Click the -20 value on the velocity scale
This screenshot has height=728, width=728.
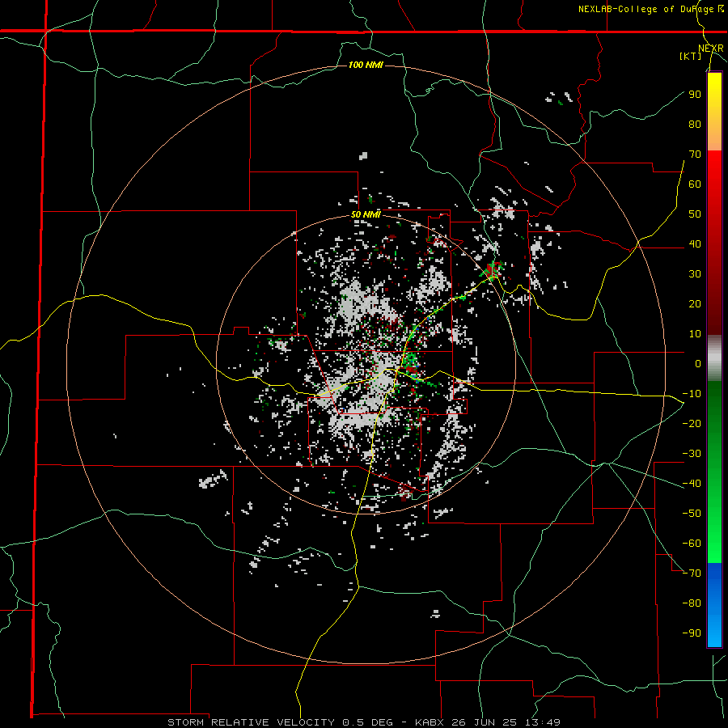coord(692,423)
